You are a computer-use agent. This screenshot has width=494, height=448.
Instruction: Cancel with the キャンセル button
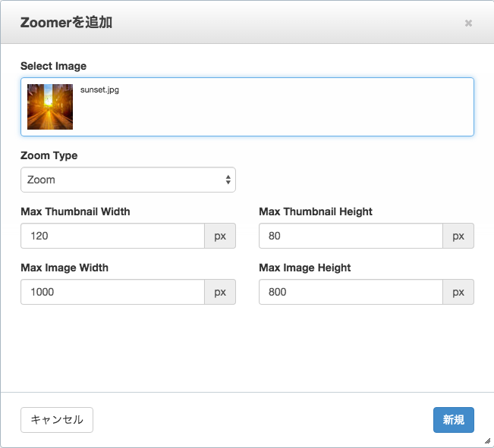(57, 420)
